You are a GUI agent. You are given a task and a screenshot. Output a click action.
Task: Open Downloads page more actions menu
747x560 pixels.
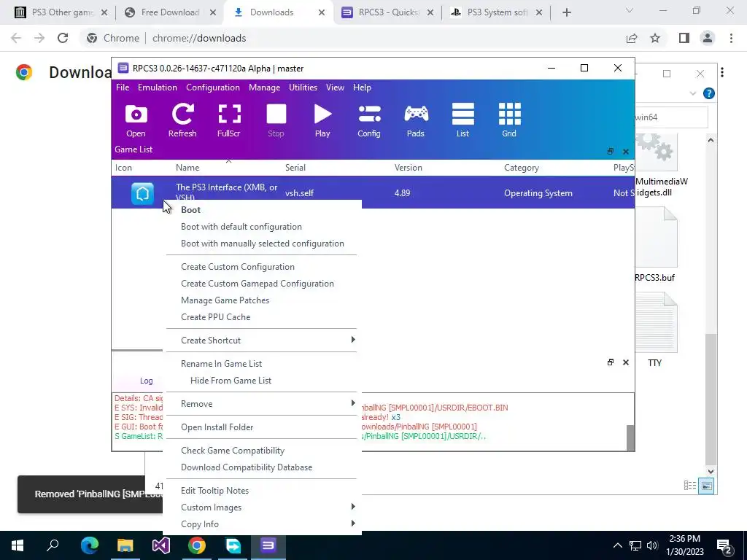pyautogui.click(x=722, y=72)
